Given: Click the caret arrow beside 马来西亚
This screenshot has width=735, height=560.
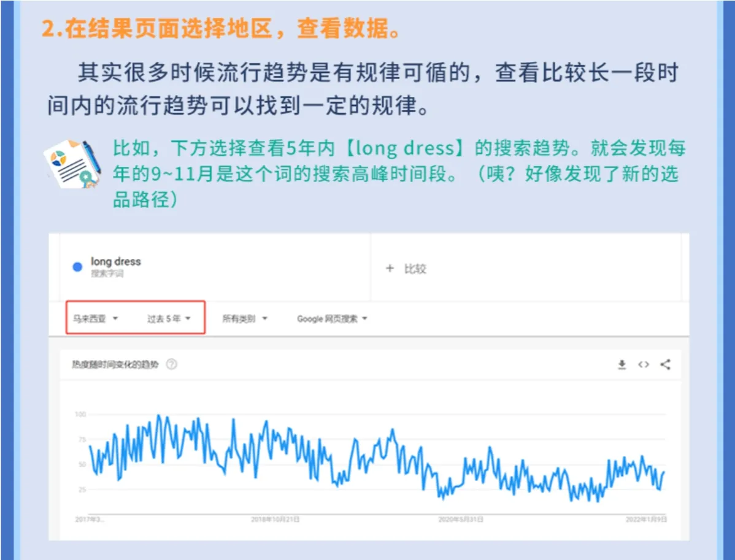Looking at the screenshot, I should 117,318.
